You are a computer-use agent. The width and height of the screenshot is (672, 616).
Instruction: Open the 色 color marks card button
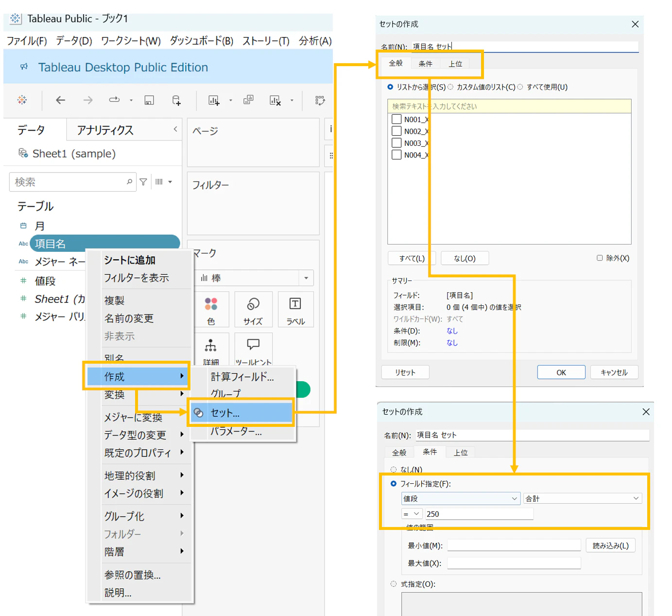coord(211,310)
